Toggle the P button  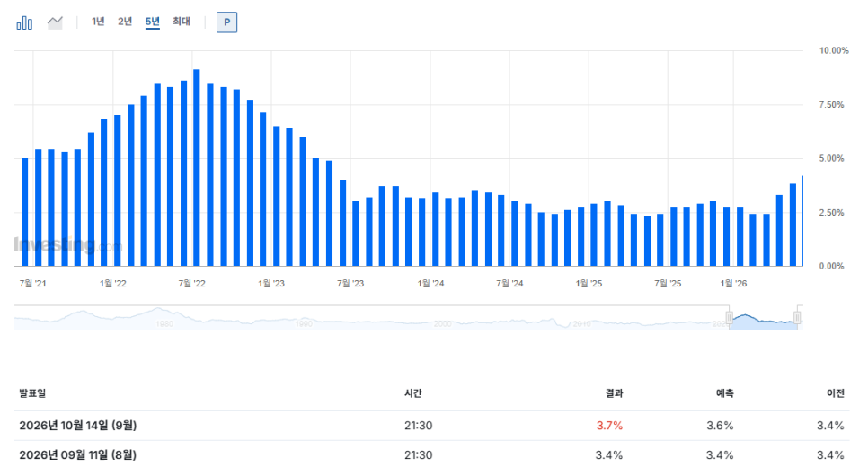(226, 22)
